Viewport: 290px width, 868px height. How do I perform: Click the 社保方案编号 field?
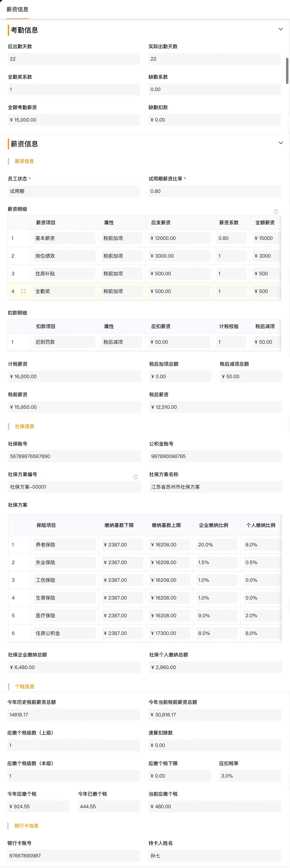tap(74, 487)
